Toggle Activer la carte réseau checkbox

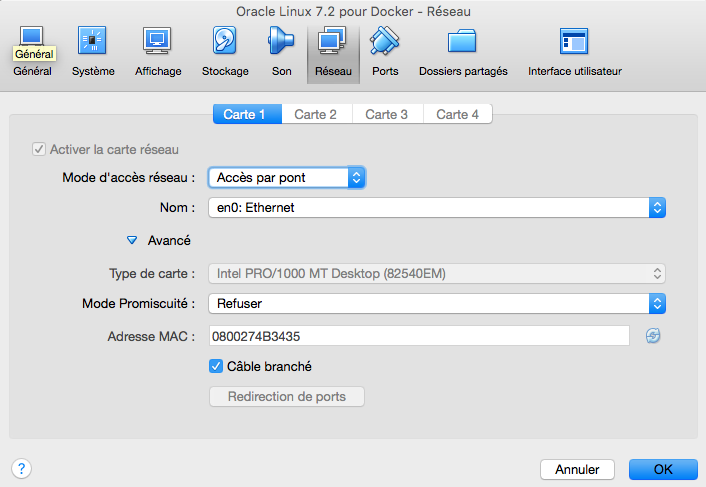(40, 150)
